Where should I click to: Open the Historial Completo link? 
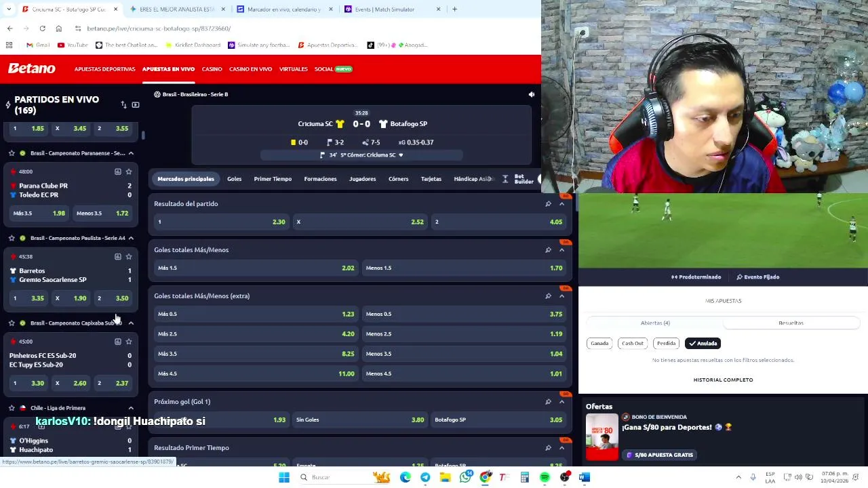tap(723, 380)
